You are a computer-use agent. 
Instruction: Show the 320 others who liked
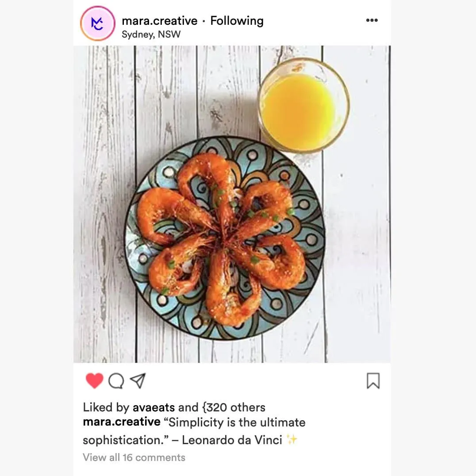[x=234, y=407]
